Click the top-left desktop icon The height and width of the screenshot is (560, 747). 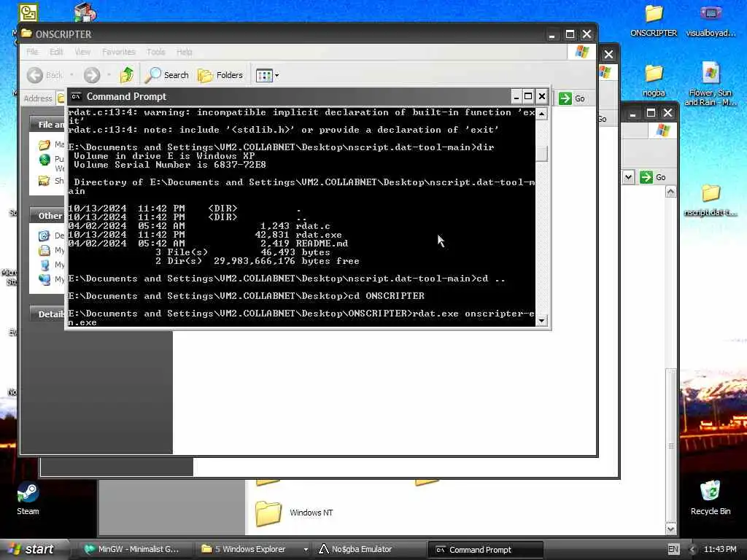coord(28,12)
